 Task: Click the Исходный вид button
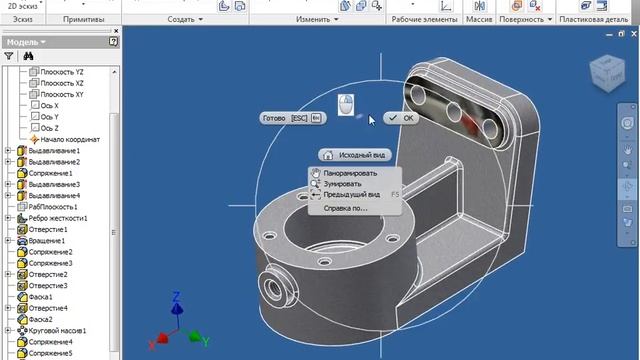(x=355, y=155)
